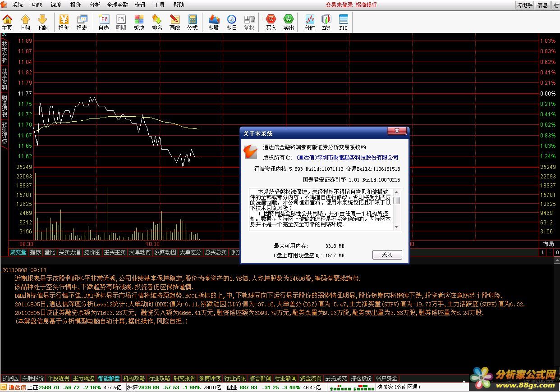Select 财务透视 side tab

5,105
